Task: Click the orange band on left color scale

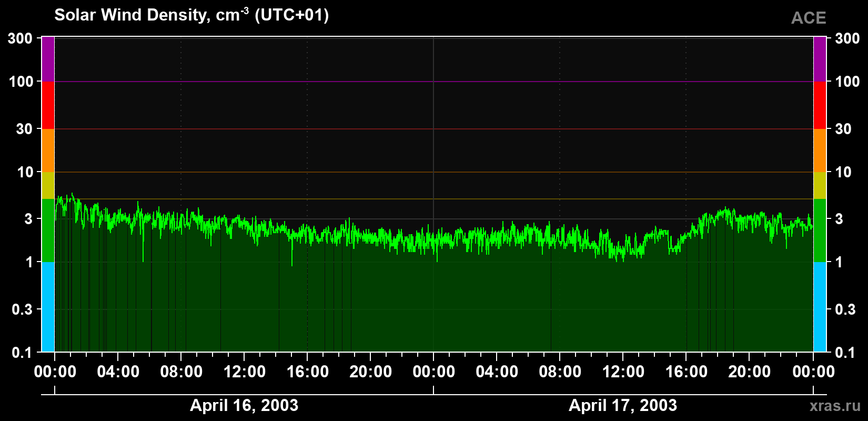Action: coord(48,151)
